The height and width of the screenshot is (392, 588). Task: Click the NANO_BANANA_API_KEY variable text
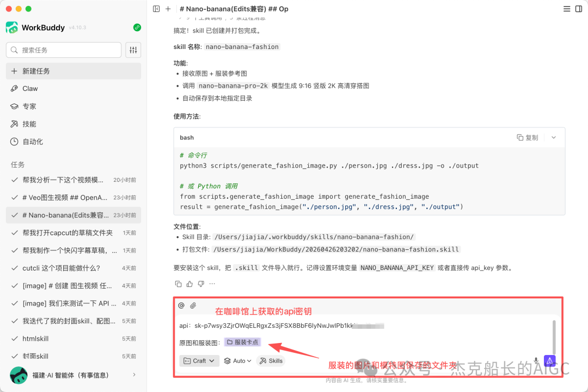[x=397, y=268]
